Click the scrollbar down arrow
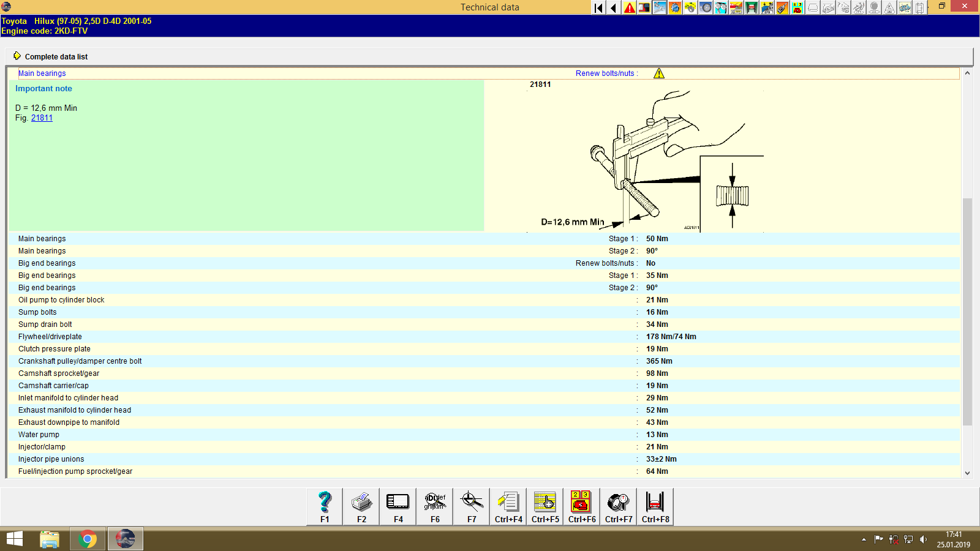This screenshot has width=980, height=551. pos(968,473)
